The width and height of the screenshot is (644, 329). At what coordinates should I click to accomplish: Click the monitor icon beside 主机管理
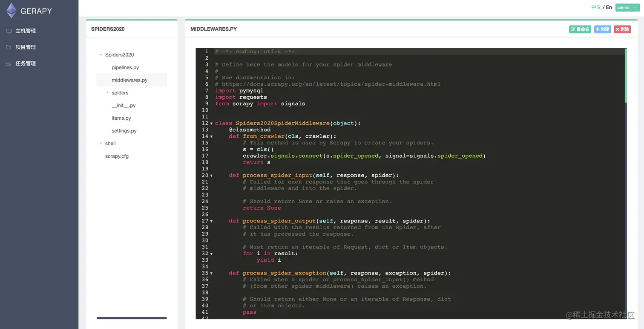9,31
